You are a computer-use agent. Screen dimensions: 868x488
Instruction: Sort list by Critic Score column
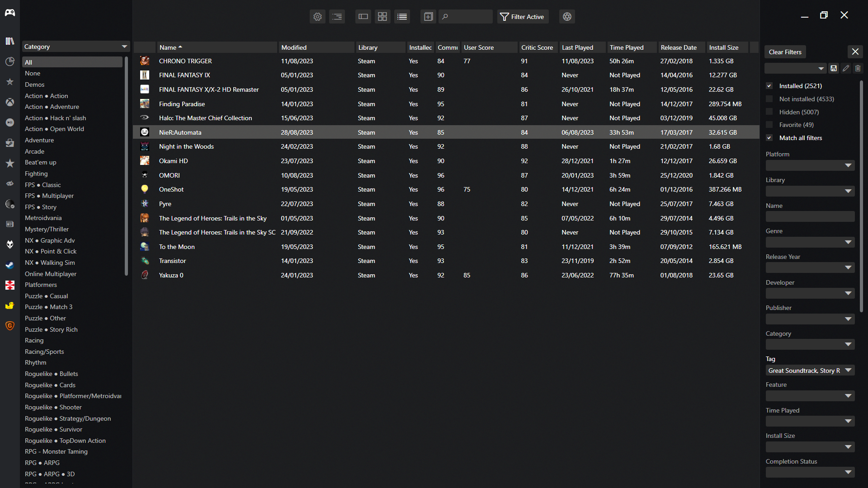[537, 47]
